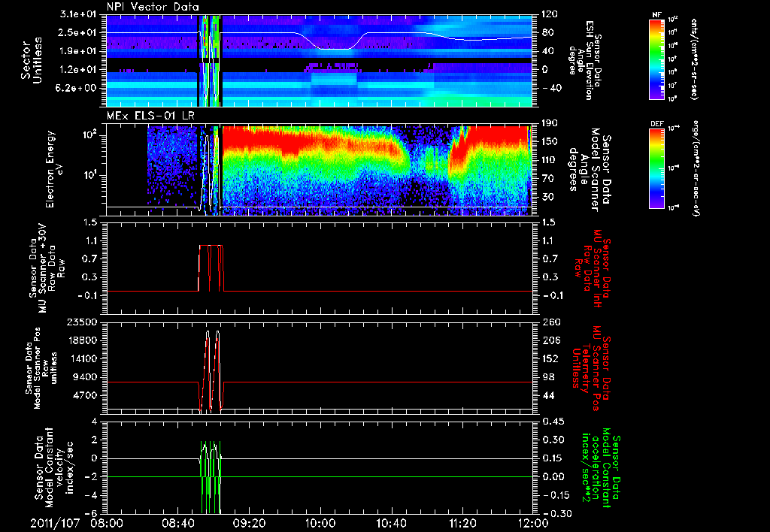This screenshot has height=532, width=770.
Task: Click the 44 Telemetry tick value
Action: click(x=547, y=395)
